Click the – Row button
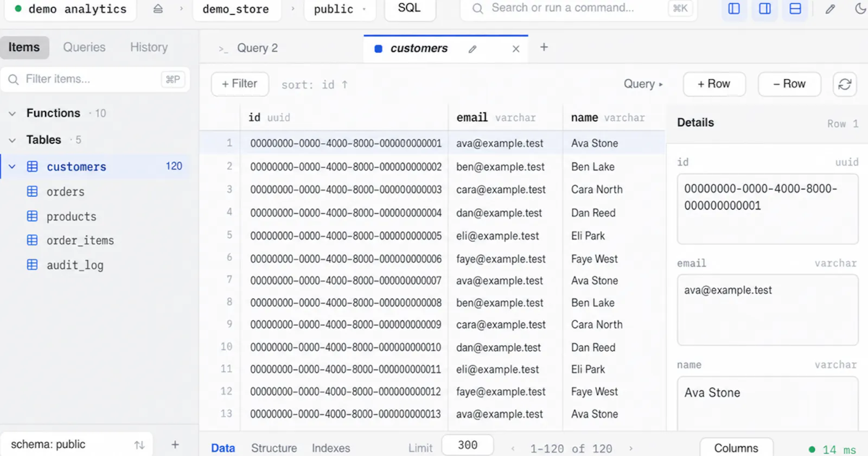 tap(789, 84)
